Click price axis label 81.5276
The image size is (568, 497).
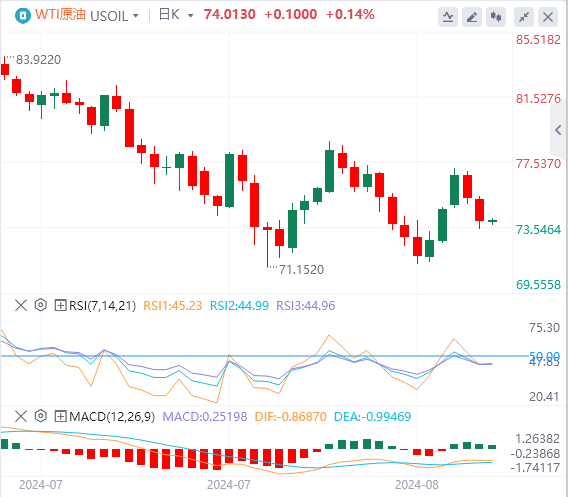click(538, 99)
